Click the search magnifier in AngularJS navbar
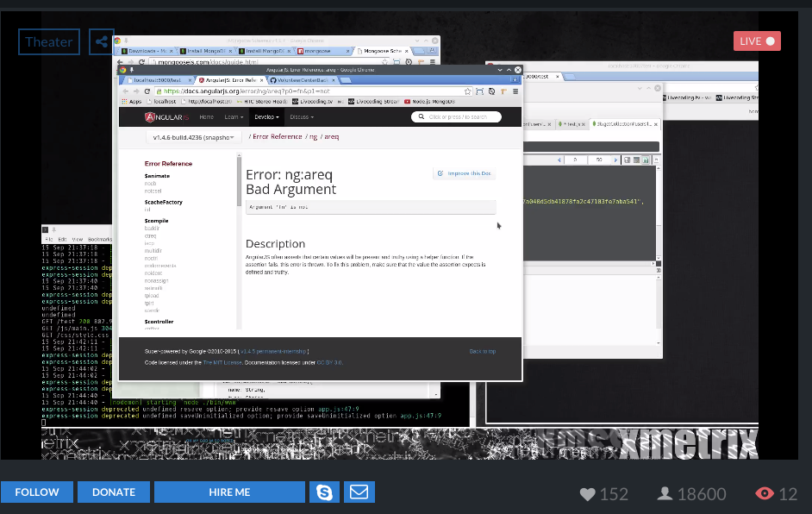Screen dimensions: 812x514 (421, 116)
